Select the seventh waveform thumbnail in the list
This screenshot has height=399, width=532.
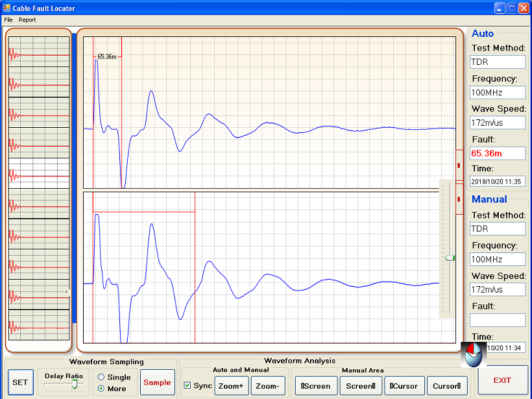pyautogui.click(x=39, y=234)
